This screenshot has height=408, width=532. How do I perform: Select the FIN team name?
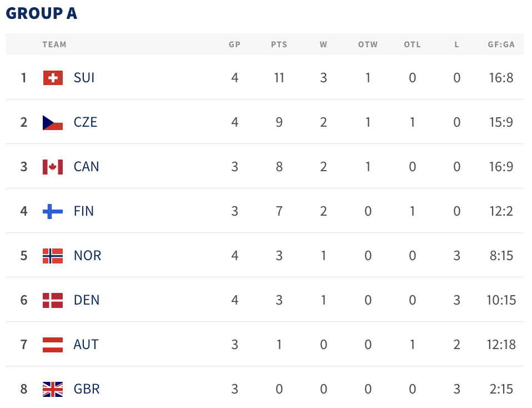[x=84, y=211]
